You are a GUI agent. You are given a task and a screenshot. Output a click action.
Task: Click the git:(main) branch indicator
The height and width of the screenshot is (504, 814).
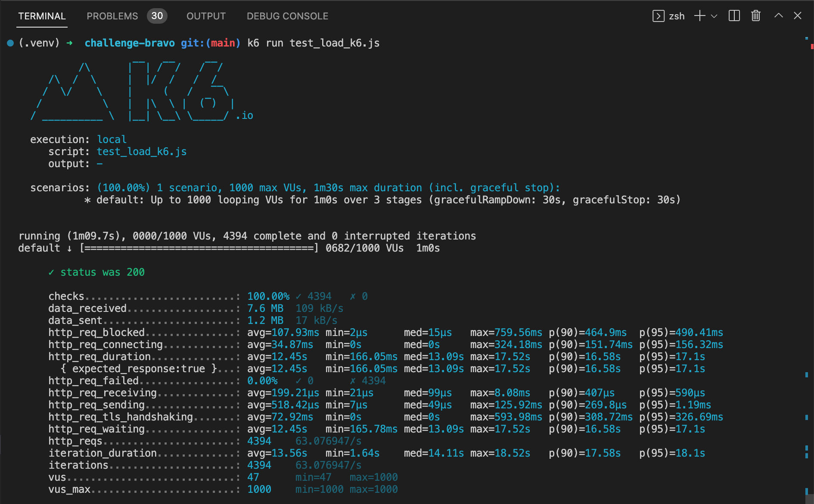click(x=211, y=43)
